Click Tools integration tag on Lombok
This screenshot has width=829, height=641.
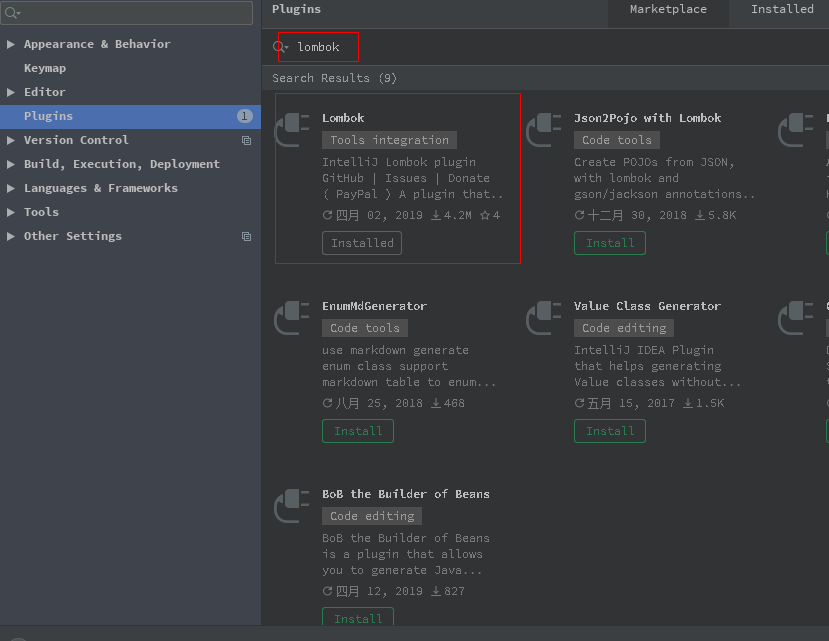tap(390, 140)
